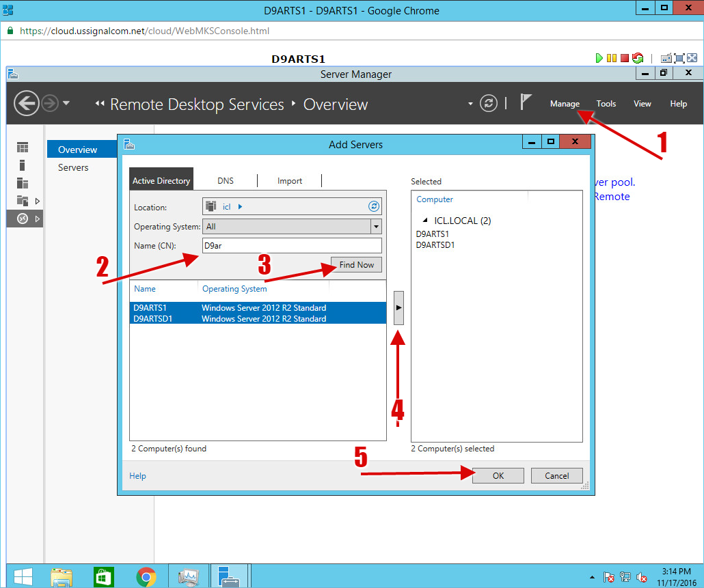Click the yellow suspend (pause) icon
The image size is (704, 588).
612,58
